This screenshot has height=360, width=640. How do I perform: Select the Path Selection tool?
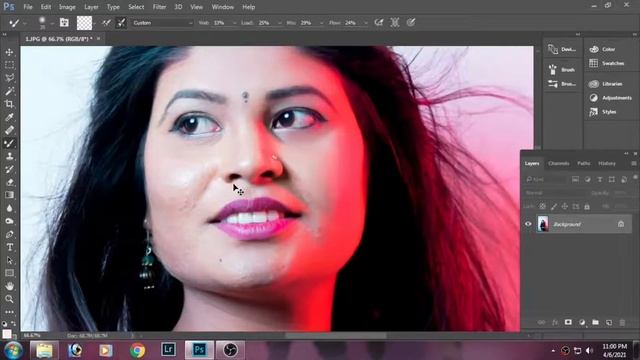(x=9, y=260)
